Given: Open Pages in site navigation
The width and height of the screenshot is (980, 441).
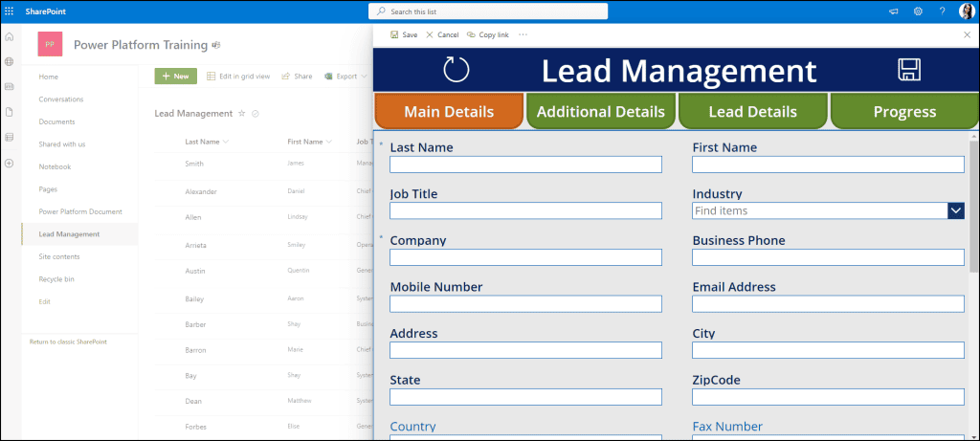Looking at the screenshot, I should point(48,189).
